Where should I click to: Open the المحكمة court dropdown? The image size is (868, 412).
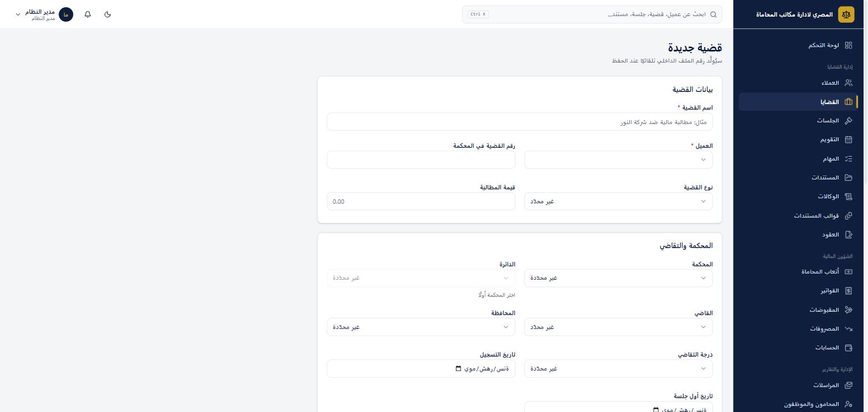pyautogui.click(x=618, y=278)
